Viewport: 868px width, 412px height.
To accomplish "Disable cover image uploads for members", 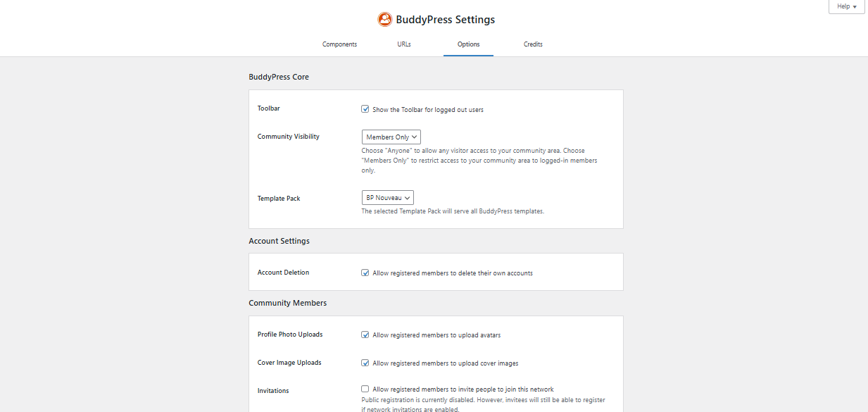I will click(x=365, y=362).
